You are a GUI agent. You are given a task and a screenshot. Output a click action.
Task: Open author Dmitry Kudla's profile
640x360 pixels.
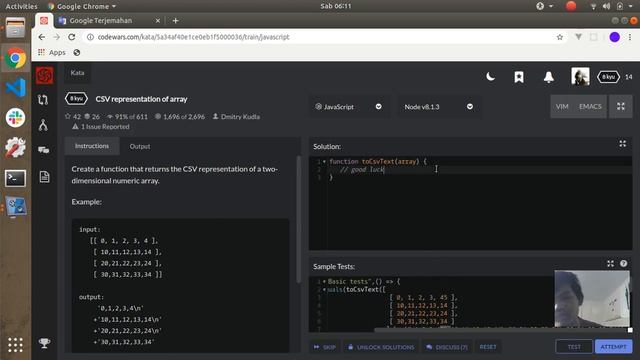[240, 117]
